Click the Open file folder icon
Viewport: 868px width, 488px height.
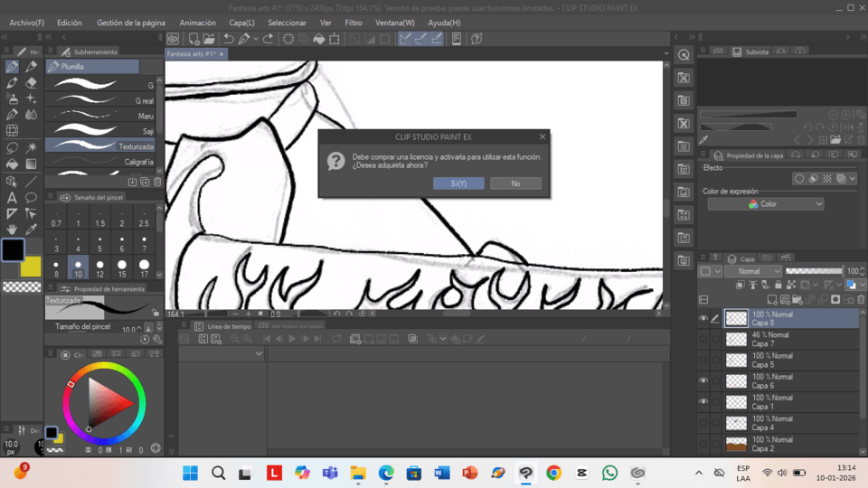[209, 39]
